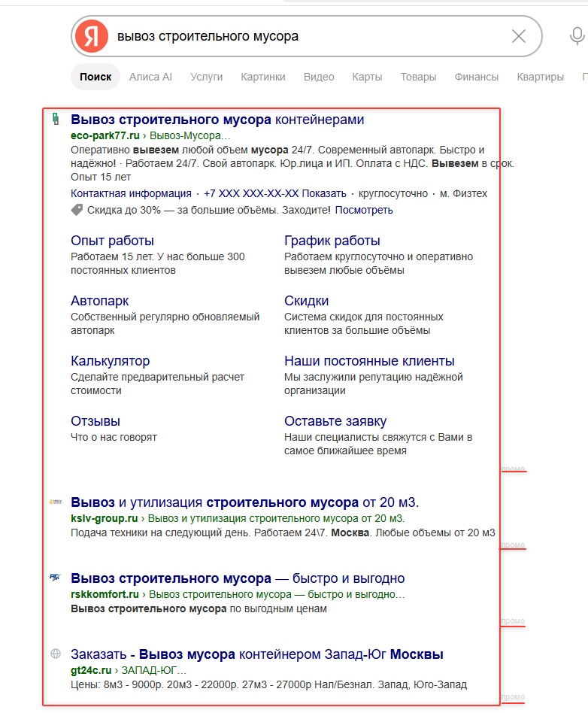Open 'быстро и выгодно' result title

(x=238, y=578)
